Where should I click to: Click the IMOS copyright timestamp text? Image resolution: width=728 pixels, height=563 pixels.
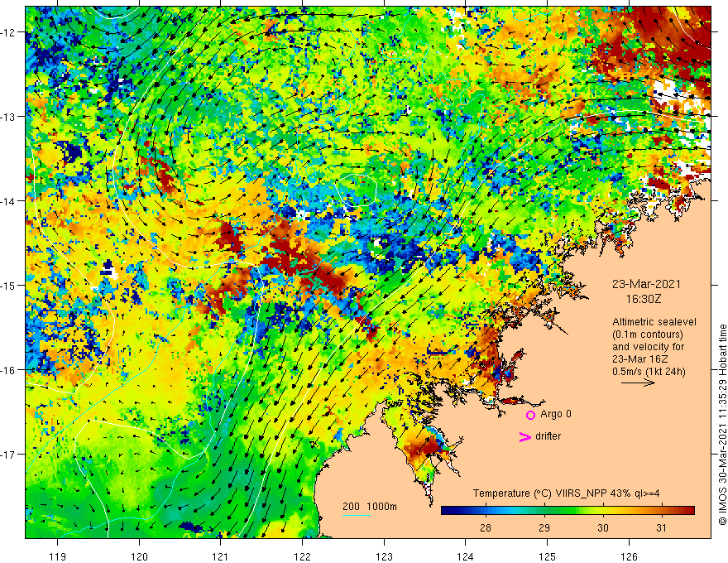pos(722,425)
